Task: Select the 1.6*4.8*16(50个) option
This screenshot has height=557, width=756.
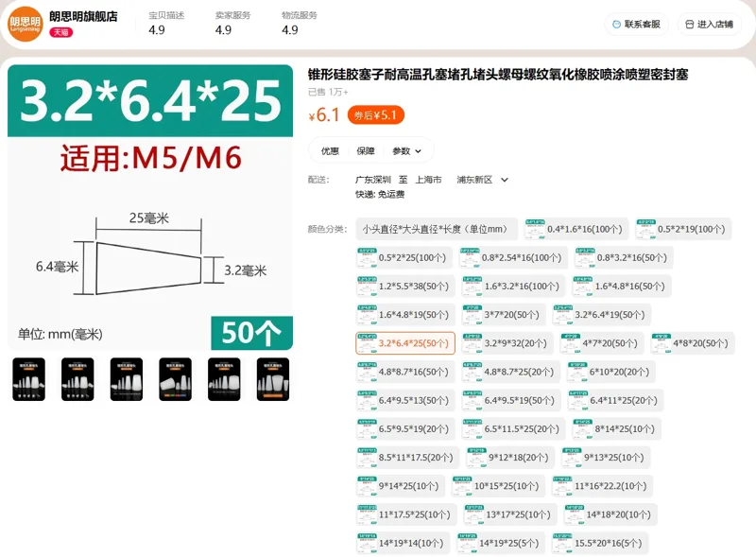Action: click(622, 287)
